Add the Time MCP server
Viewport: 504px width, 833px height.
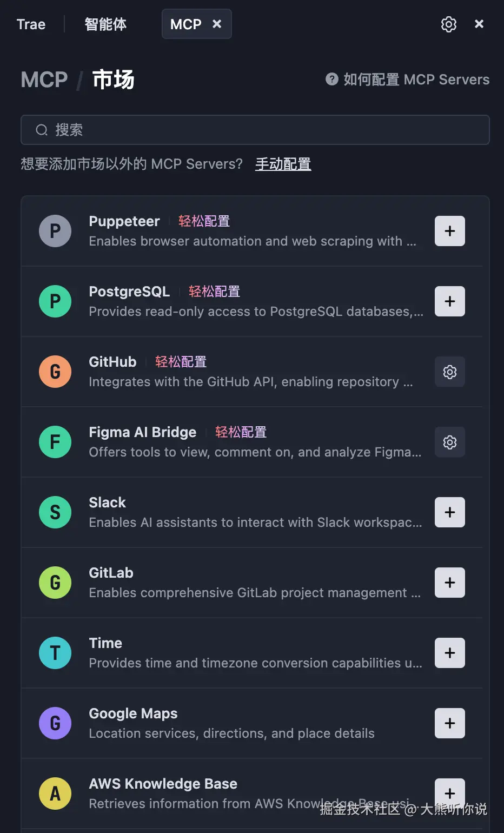449,653
